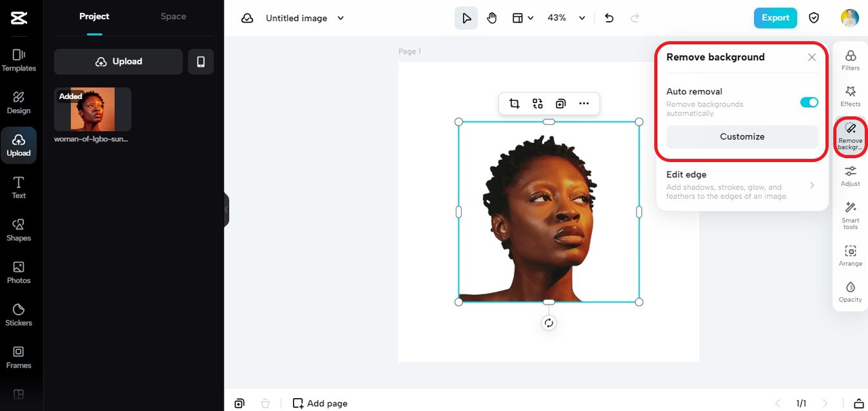Select the uploaded woman image thumbnail

[x=93, y=109]
